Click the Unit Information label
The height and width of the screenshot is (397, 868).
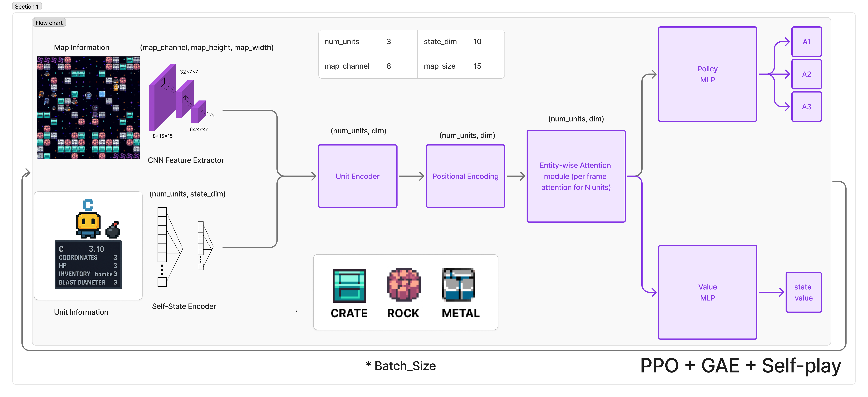click(81, 312)
